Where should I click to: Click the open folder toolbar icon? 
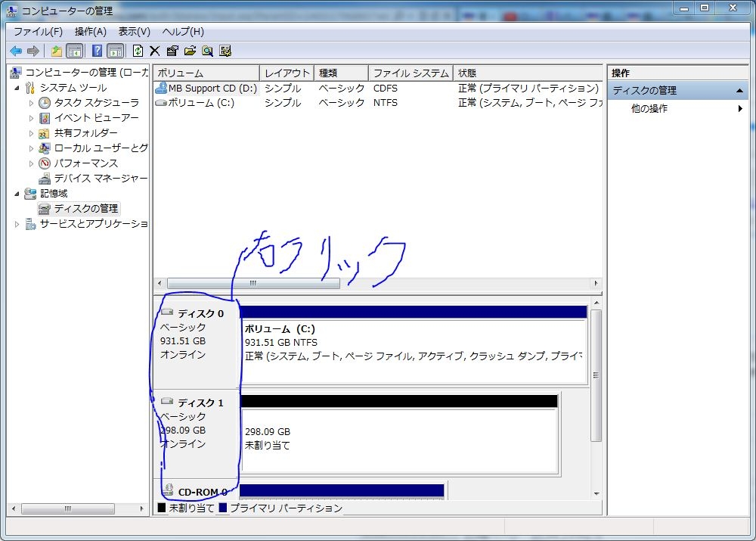tap(190, 51)
